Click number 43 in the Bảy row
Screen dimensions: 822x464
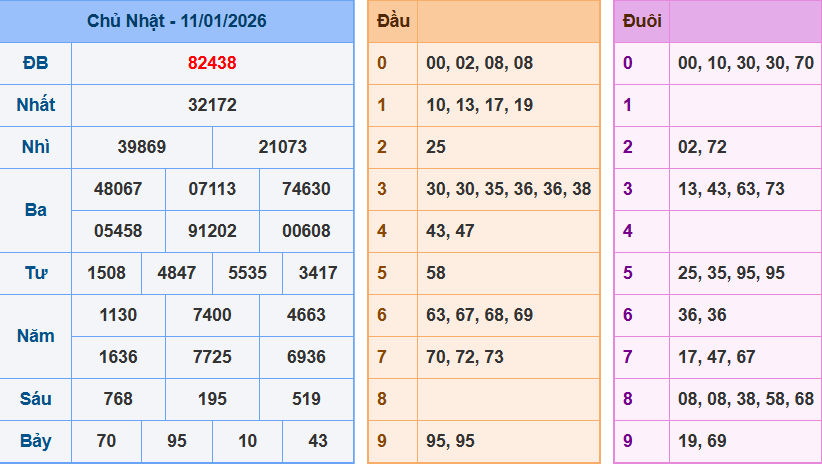click(318, 441)
